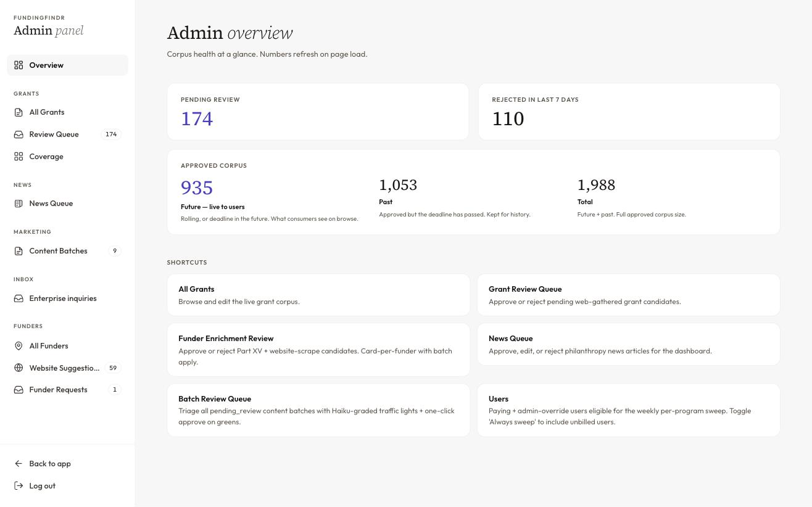The height and width of the screenshot is (507, 812).
Task: Click the 1,988 total corpus figure
Action: [596, 185]
